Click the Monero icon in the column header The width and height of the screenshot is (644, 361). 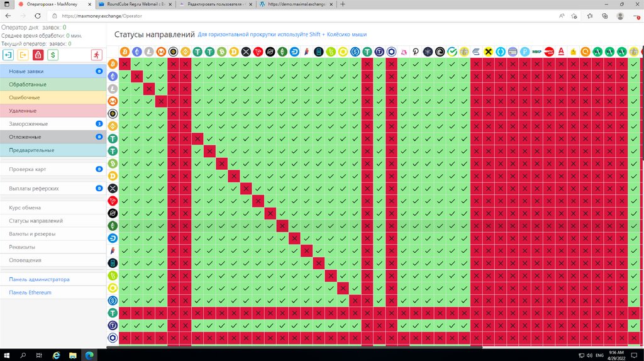[161, 52]
